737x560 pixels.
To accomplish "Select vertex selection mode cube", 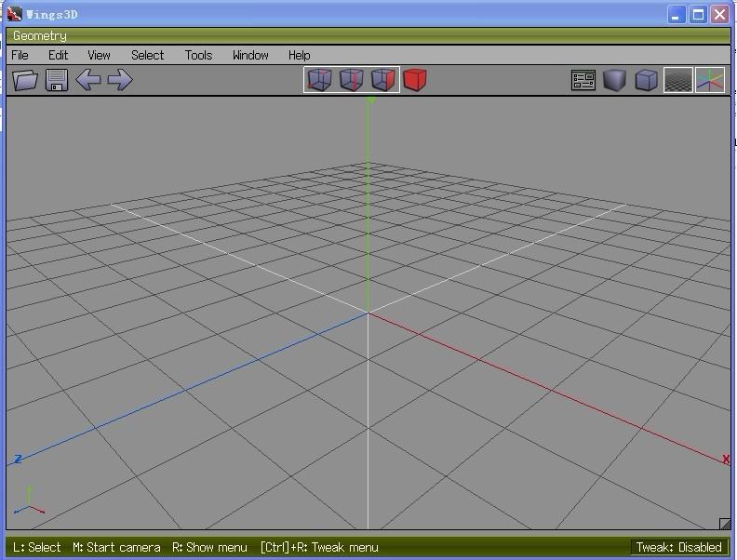I will (x=319, y=79).
